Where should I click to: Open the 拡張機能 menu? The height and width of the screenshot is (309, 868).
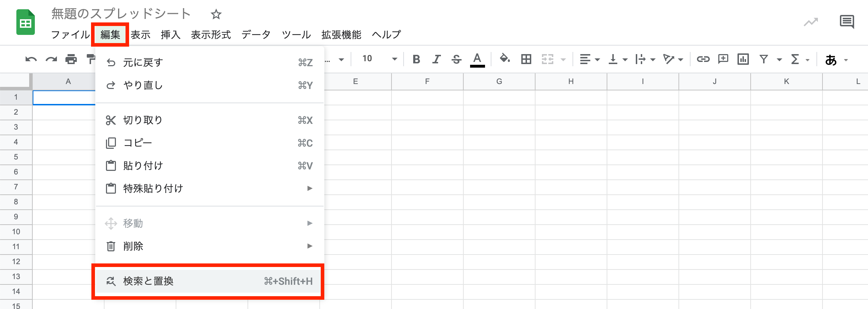coord(341,35)
